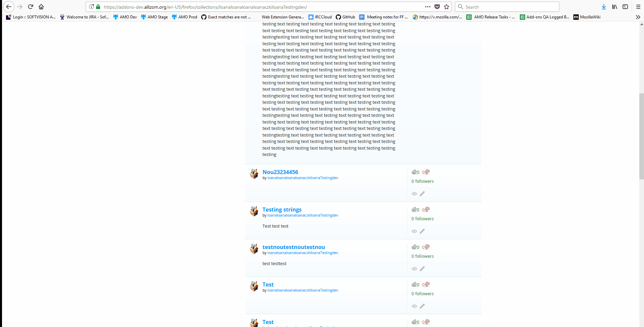Click the scrollbar up arrow
Image resolution: width=644 pixels, height=327 pixels.
point(641,24)
